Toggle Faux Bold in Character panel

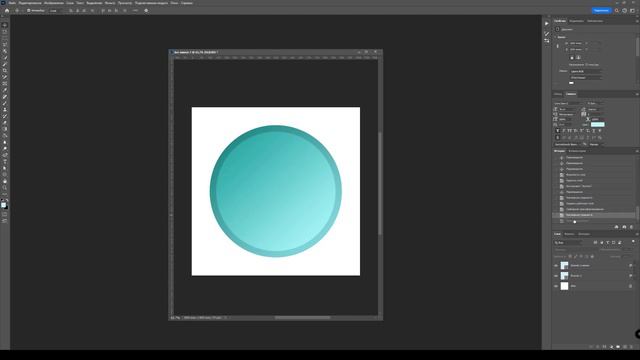click(x=558, y=131)
